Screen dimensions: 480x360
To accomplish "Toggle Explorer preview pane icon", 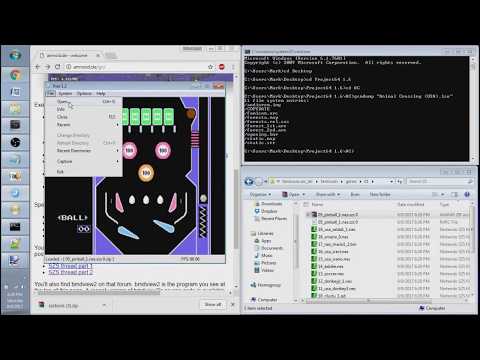I will 454,194.
